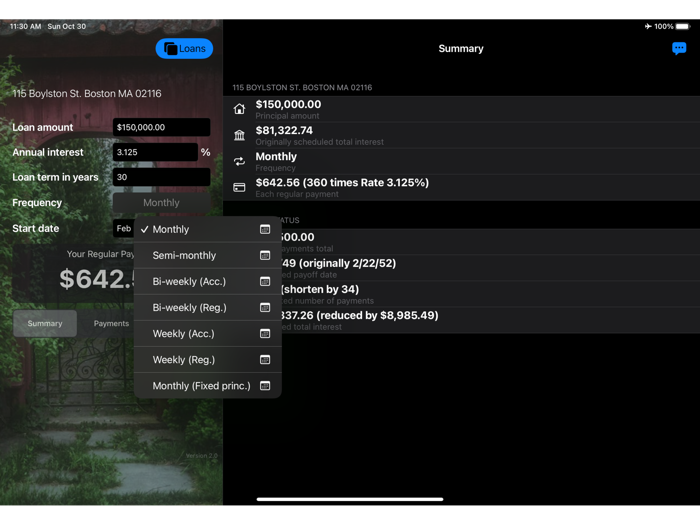Click the 11:30 AM clock in status bar

25,26
